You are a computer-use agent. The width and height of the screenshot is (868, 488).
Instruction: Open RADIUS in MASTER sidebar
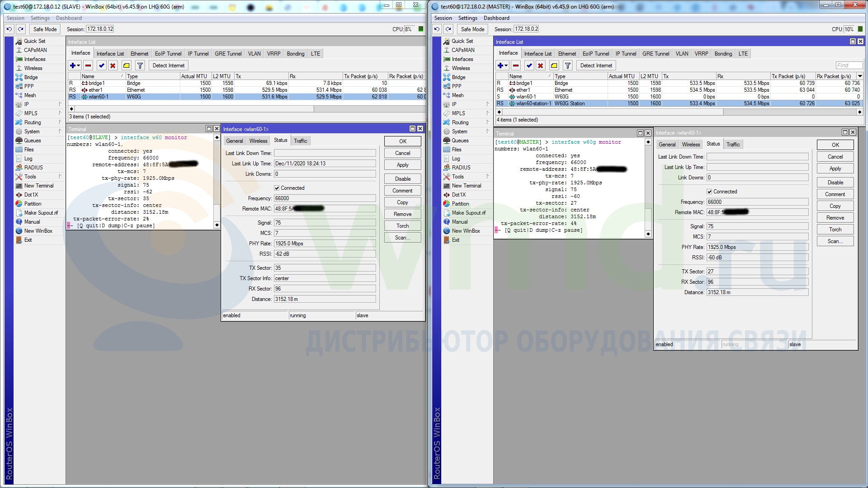[461, 168]
